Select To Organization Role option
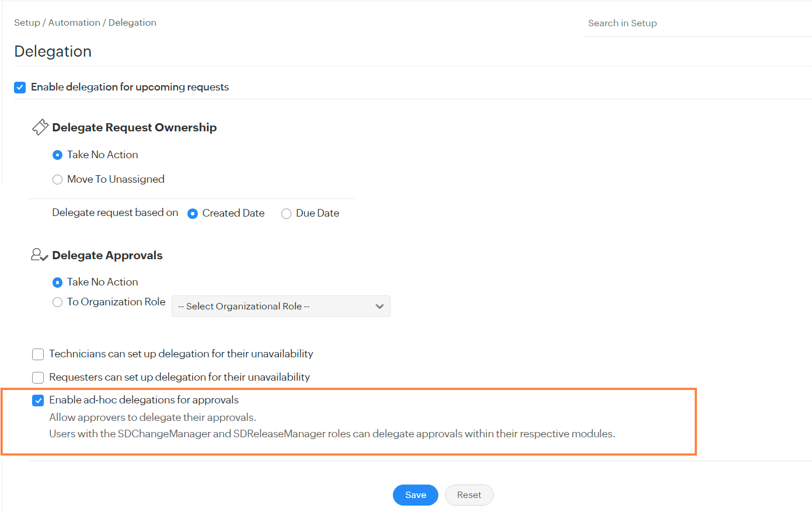The height and width of the screenshot is (512, 812). coord(57,302)
